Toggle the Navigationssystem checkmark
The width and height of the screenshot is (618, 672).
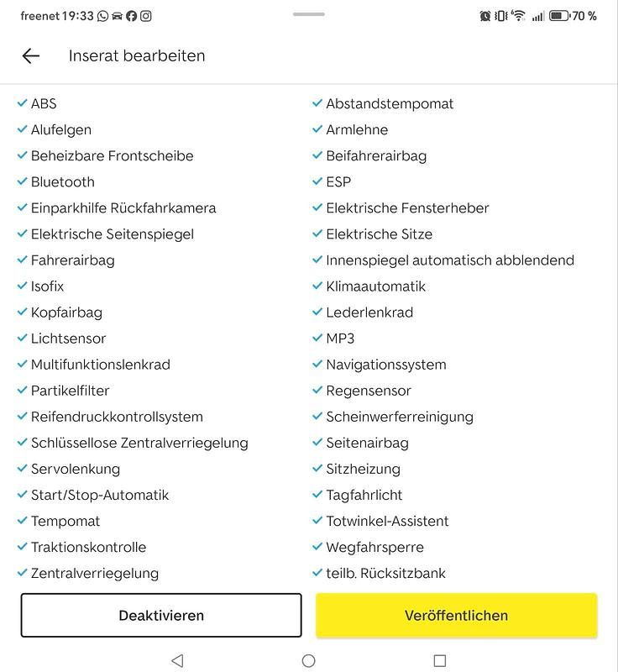click(x=317, y=365)
